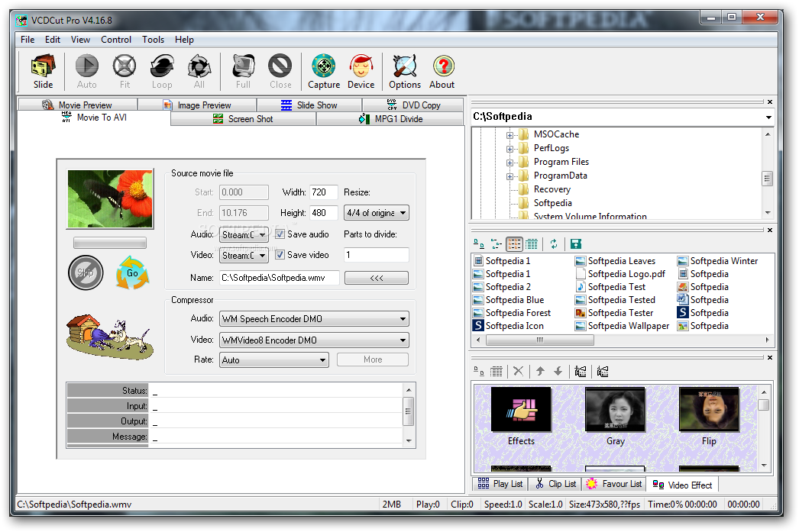Screen dimensions: 799x532
Task: Select Softpedia Logo.pdf file
Action: tap(620, 274)
